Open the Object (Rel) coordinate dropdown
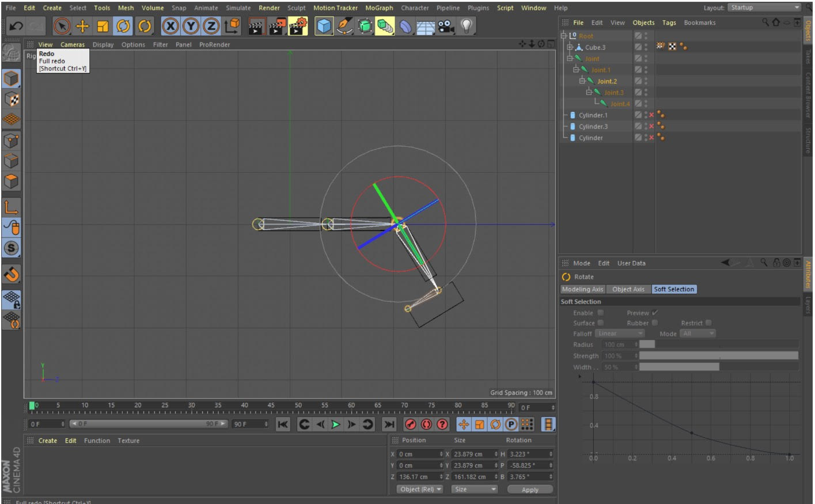The image size is (815, 504). pyautogui.click(x=420, y=489)
